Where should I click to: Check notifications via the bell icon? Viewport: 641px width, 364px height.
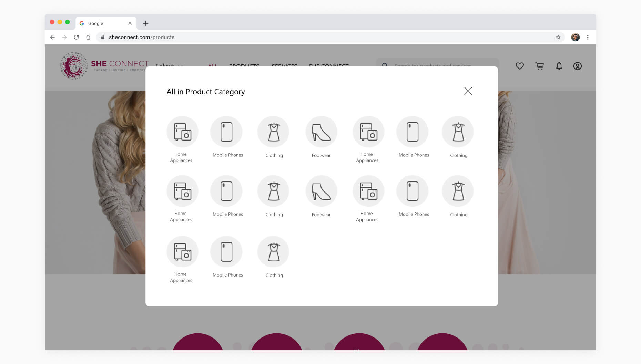coord(559,66)
